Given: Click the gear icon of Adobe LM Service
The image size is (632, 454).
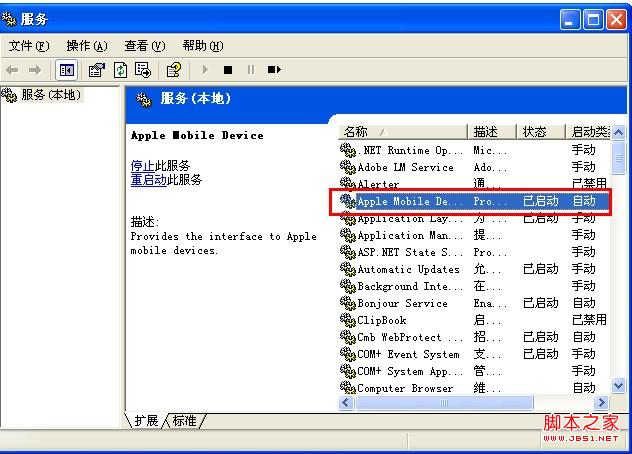Looking at the screenshot, I should coord(347,167).
